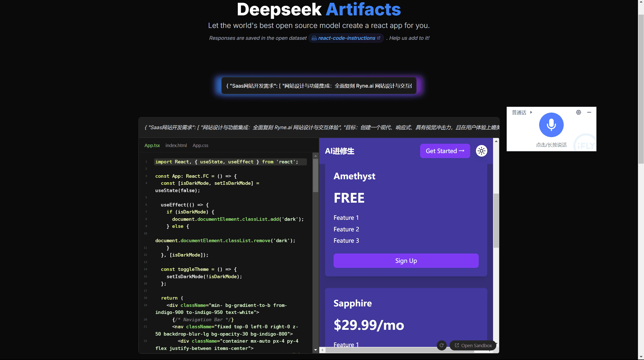Viewport: 644px width, 360px height.
Task: Click the code editor scroll down arrow
Action: (315, 350)
